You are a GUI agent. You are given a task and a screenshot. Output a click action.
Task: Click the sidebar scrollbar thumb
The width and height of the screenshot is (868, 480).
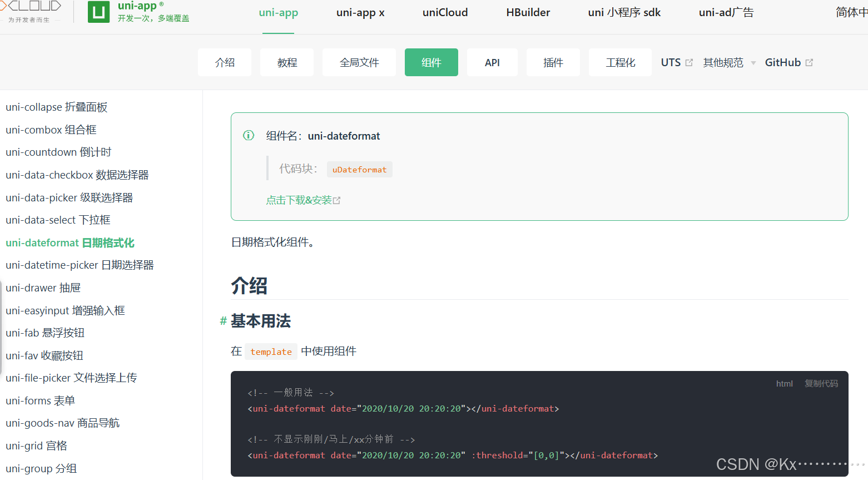coord(1,327)
